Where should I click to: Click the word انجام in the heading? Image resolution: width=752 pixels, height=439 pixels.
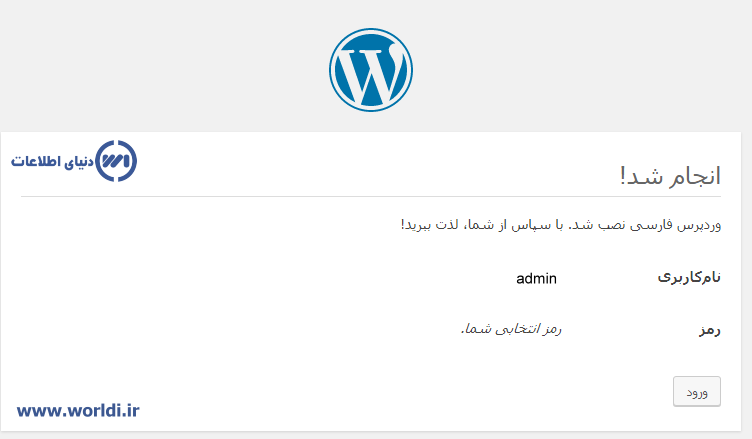click(x=690, y=176)
